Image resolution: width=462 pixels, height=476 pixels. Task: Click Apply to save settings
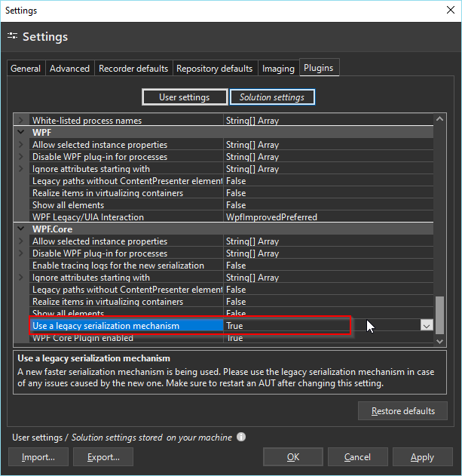point(423,457)
